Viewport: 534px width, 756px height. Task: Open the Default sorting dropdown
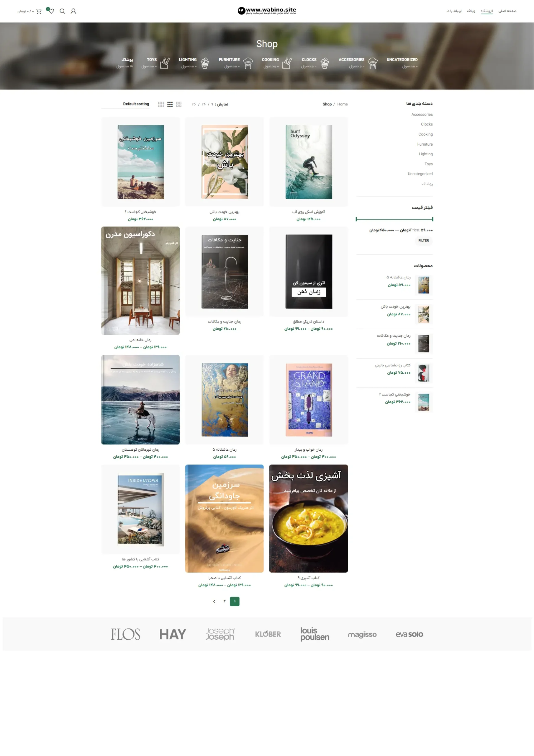tap(136, 104)
